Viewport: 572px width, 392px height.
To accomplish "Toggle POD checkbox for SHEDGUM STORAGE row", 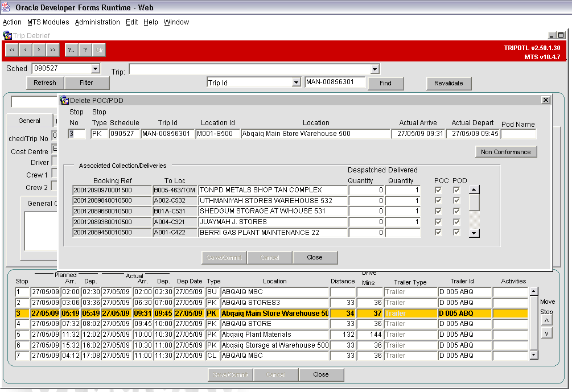I will (456, 211).
